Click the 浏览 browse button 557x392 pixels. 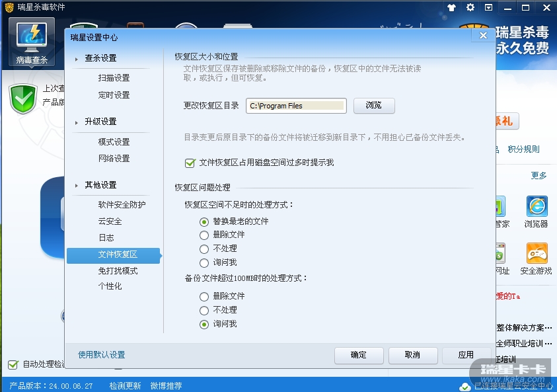[x=374, y=106]
